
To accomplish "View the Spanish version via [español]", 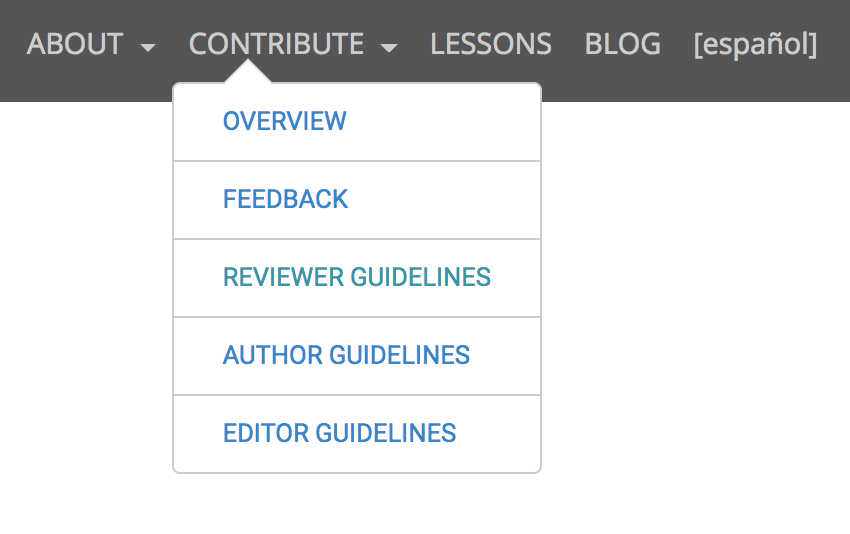I will (x=755, y=44).
